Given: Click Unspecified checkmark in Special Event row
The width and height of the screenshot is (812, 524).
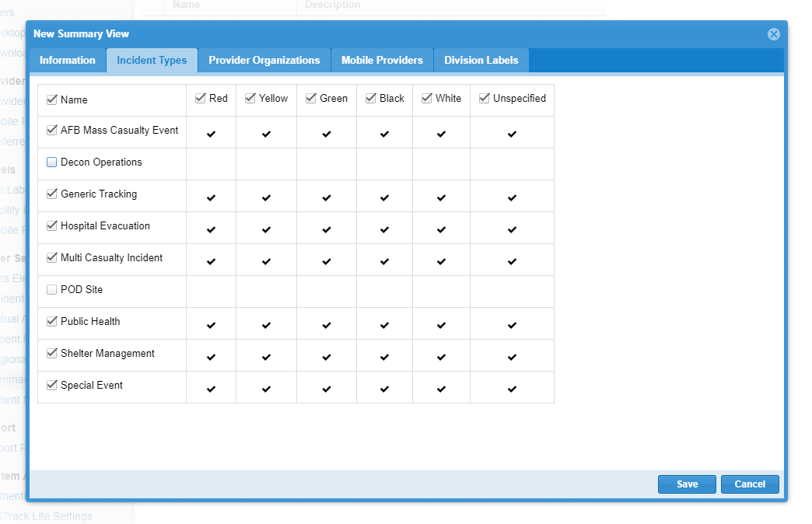Looking at the screenshot, I should pos(512,389).
